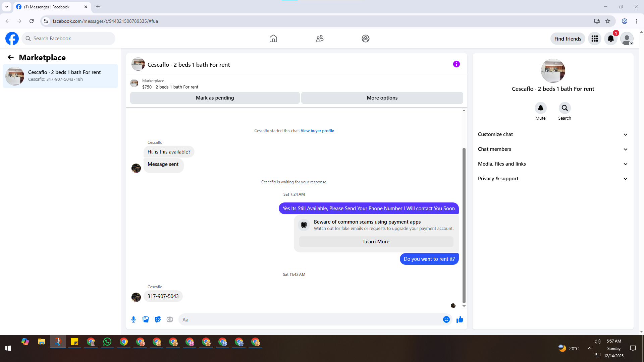644x362 pixels.
Task: Open View buyer profile link
Action: (x=317, y=131)
